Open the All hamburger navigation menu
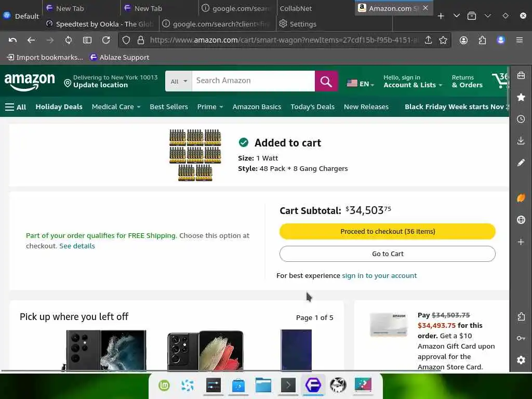The width and height of the screenshot is (532, 399). coord(16,107)
